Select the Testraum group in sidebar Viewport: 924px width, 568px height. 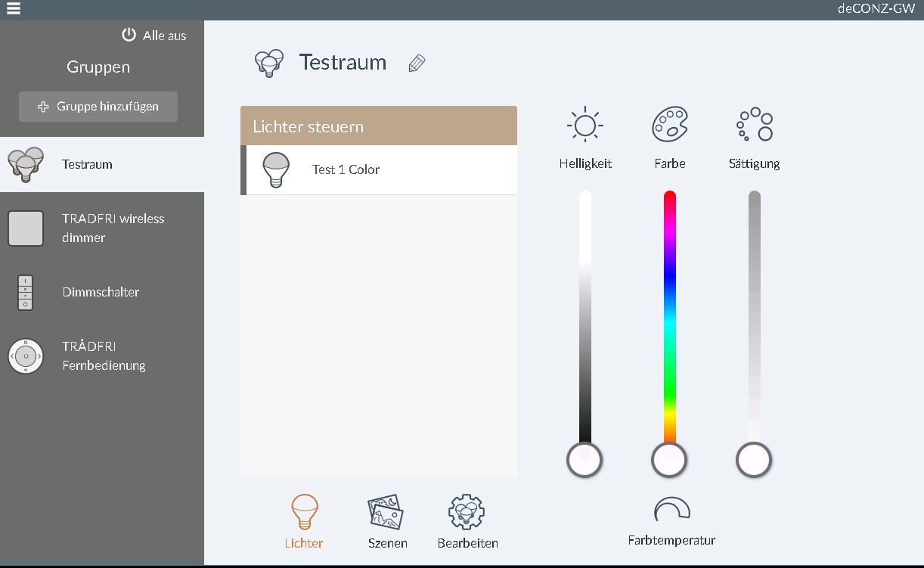point(87,164)
